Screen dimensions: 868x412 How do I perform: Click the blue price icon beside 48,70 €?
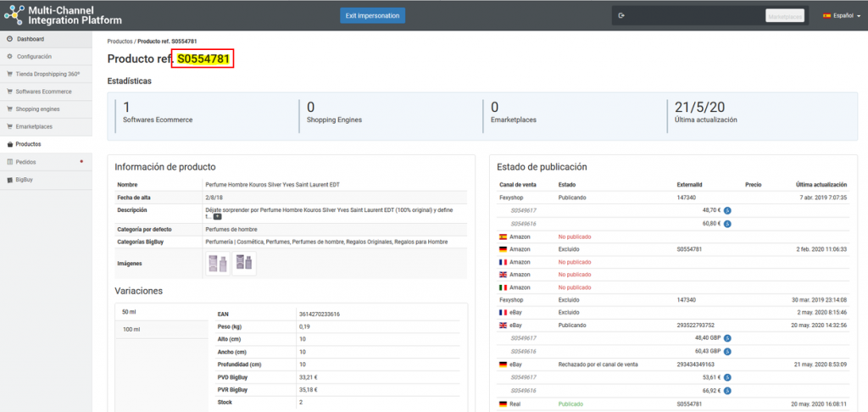pos(727,209)
